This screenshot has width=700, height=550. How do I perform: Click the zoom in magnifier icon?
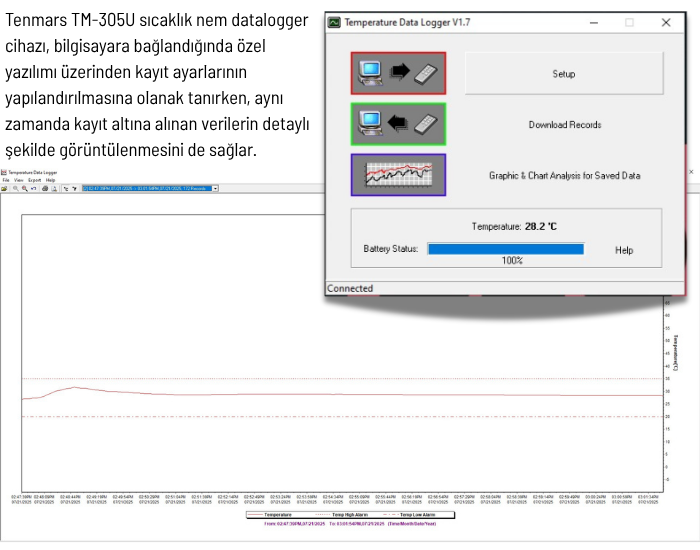click(x=16, y=188)
